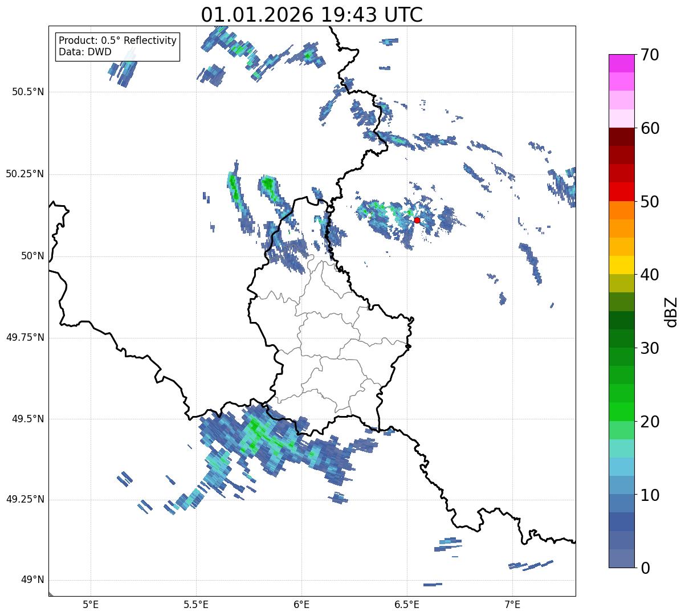Viewport: 685px width, 616px height.
Task: Click the 5.5°E longitude label
Action: coord(196,604)
